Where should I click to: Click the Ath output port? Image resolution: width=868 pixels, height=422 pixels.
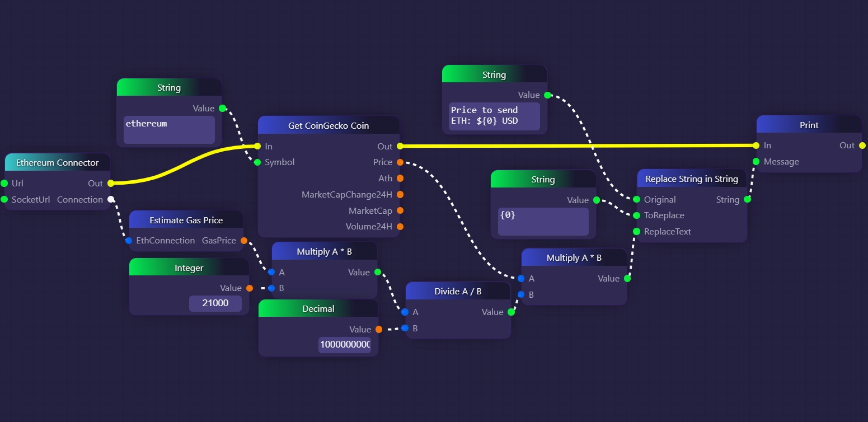tap(400, 179)
